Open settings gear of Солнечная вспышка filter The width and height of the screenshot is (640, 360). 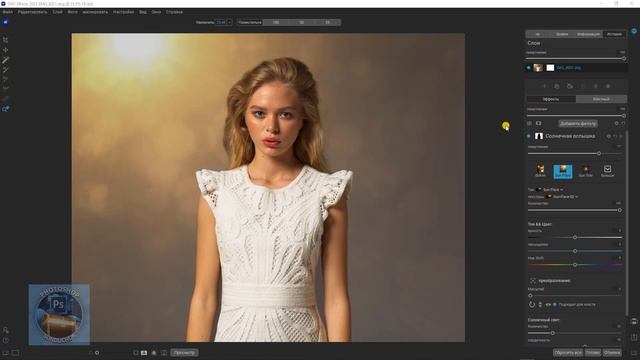click(609, 136)
